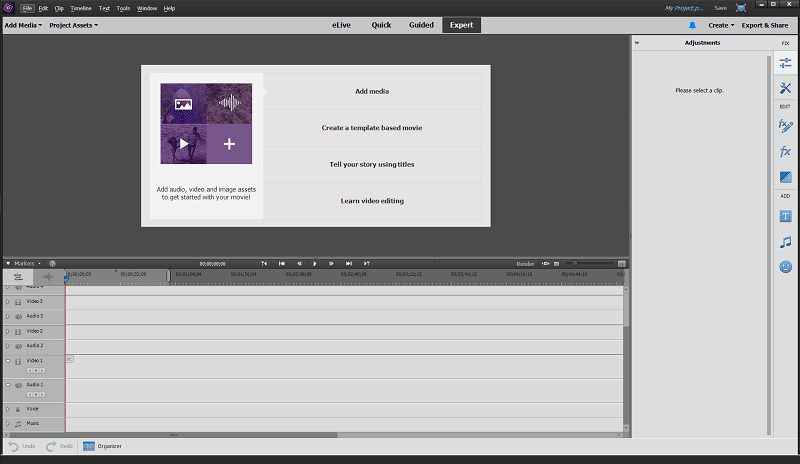Click the small zoom-out icon beside slider

tap(557, 264)
